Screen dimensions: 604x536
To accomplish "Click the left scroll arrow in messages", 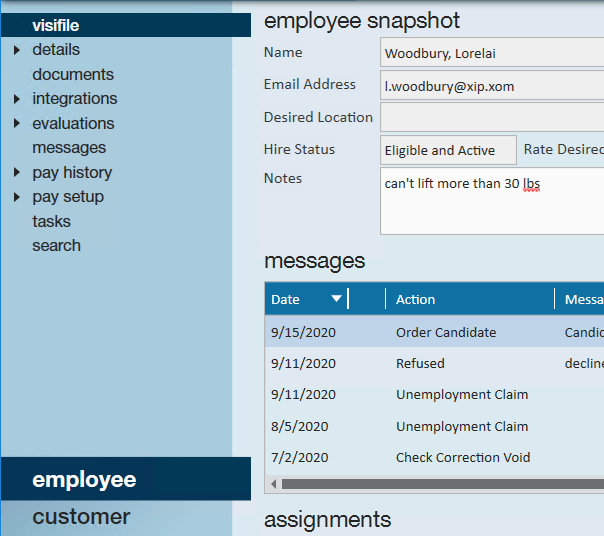I will pyautogui.click(x=273, y=484).
